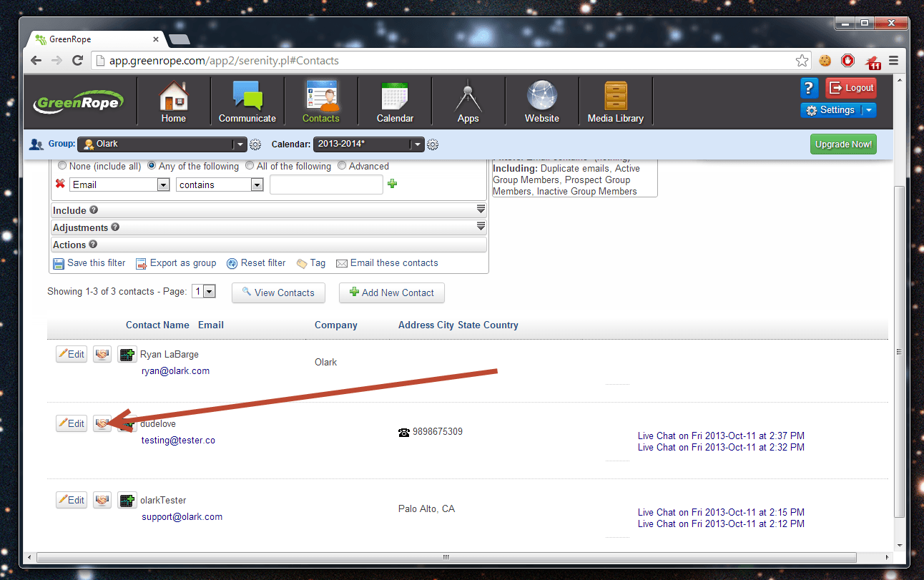Bookmark this page with the star icon
This screenshot has height=580, width=924.
pos(802,61)
